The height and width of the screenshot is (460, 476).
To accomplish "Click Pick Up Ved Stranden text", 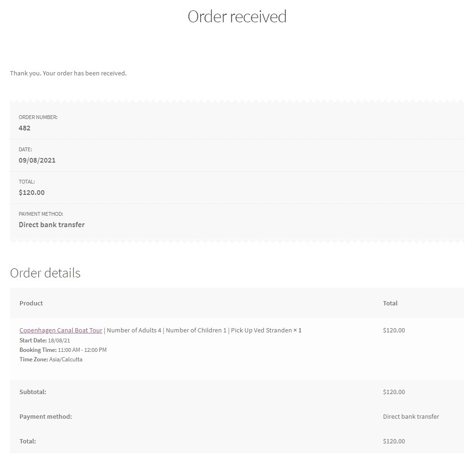I will click(261, 330).
